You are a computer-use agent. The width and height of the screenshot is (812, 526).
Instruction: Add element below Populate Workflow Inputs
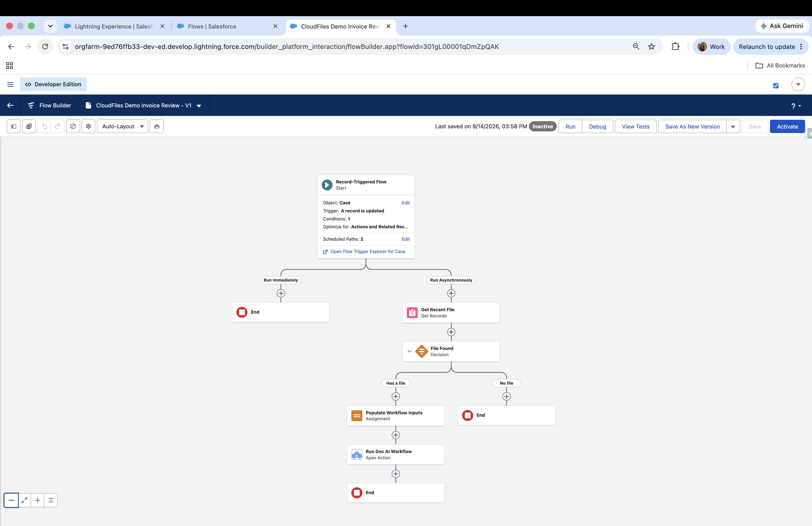click(x=396, y=435)
